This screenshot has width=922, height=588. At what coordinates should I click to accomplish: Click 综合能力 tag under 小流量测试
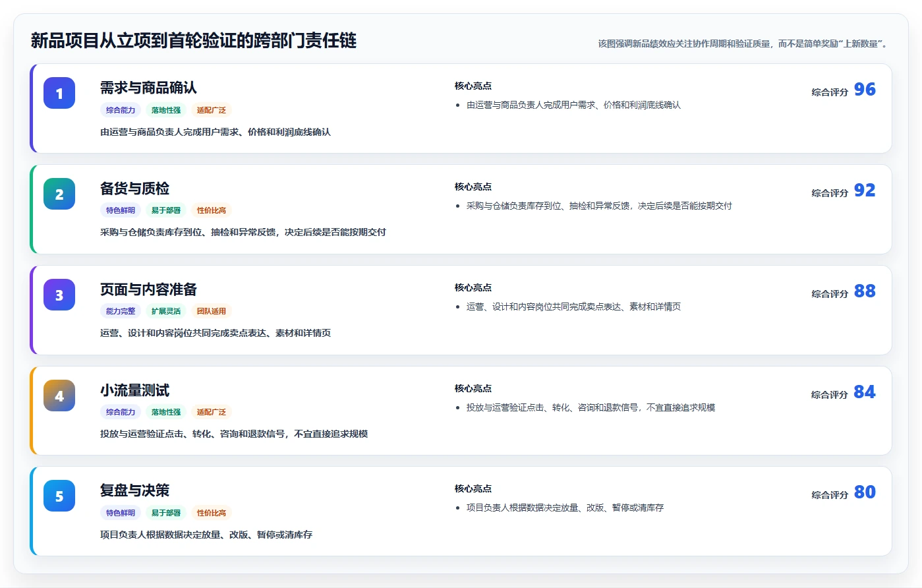point(121,412)
